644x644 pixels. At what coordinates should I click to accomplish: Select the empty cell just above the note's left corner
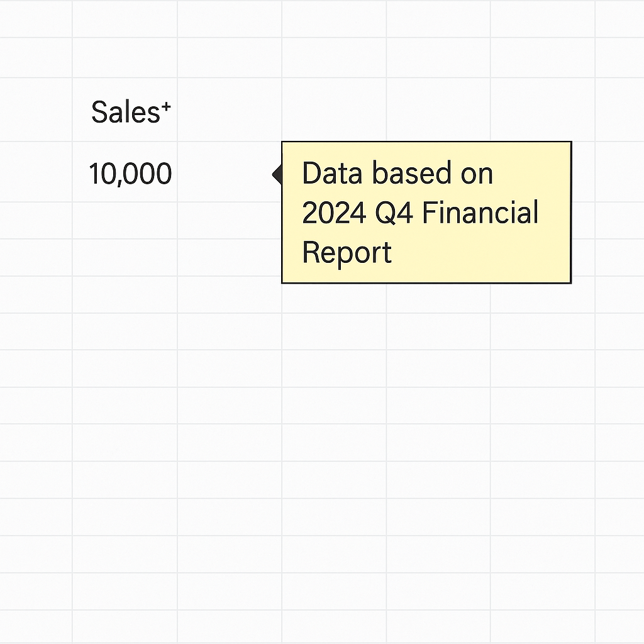pyautogui.click(x=333, y=113)
